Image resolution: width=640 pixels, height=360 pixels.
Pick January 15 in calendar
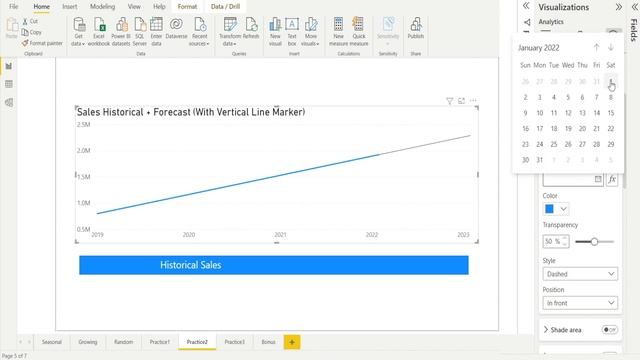611,113
